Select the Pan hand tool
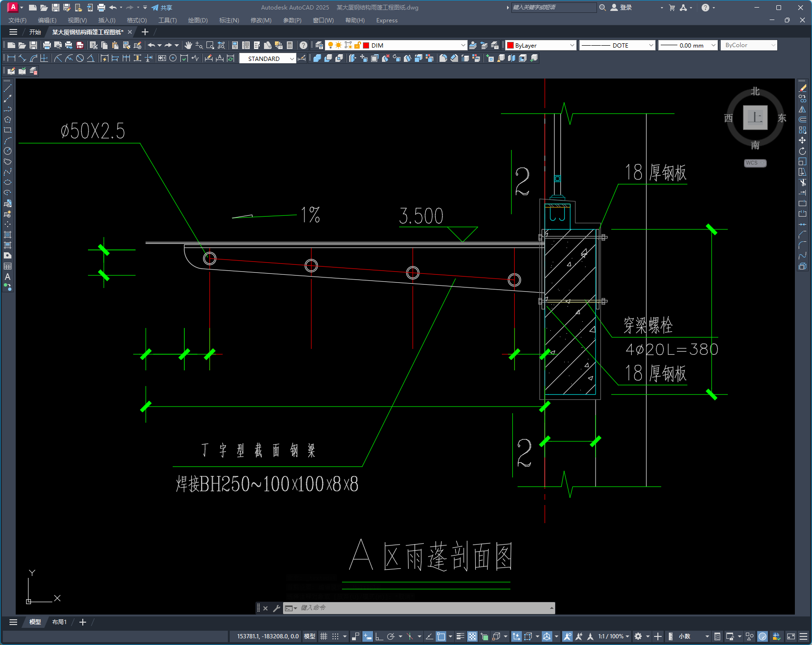Image resolution: width=812 pixels, height=645 pixels. click(188, 45)
